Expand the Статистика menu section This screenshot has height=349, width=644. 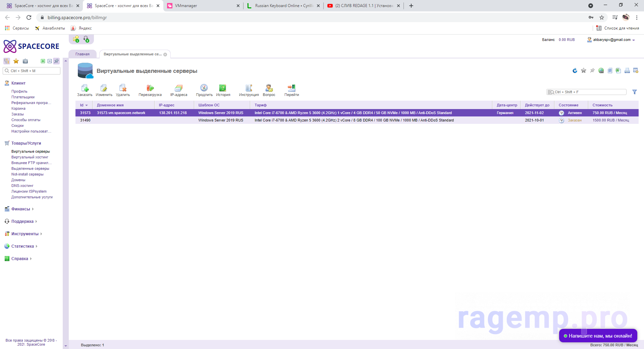click(x=22, y=246)
